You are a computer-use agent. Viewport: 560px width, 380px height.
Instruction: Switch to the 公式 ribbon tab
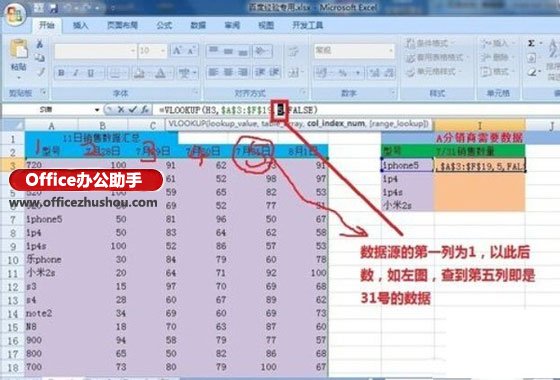pyautogui.click(x=164, y=25)
